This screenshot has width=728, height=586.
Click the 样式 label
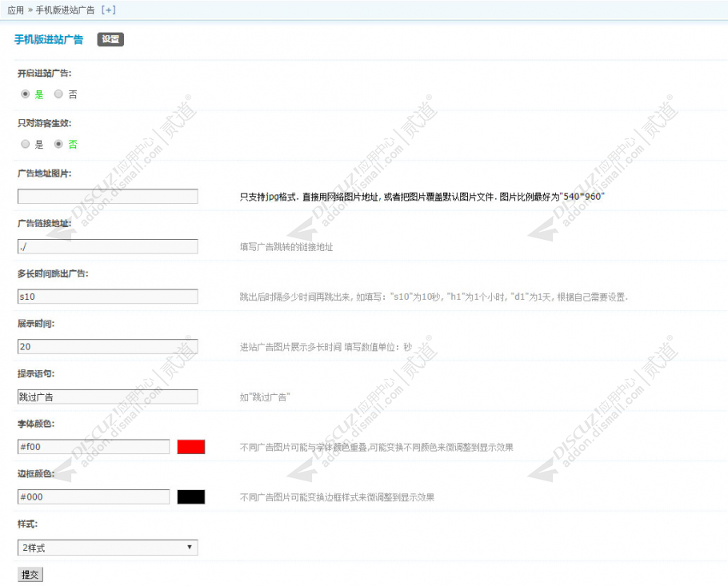tap(27, 524)
